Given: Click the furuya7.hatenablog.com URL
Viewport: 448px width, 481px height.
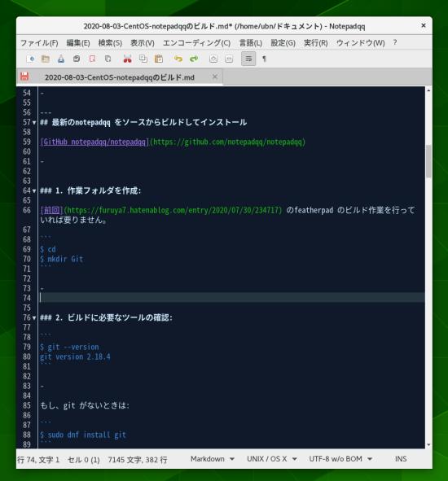Looking at the screenshot, I should 173,210.
